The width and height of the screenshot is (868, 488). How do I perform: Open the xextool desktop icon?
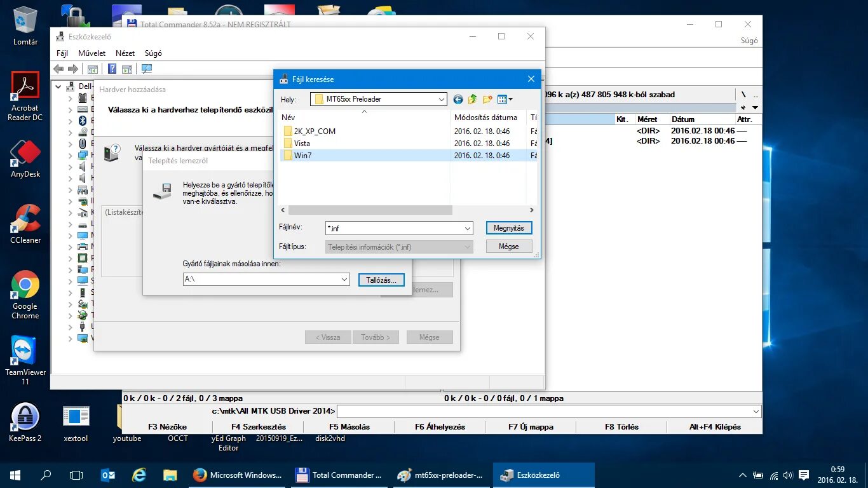(x=76, y=423)
